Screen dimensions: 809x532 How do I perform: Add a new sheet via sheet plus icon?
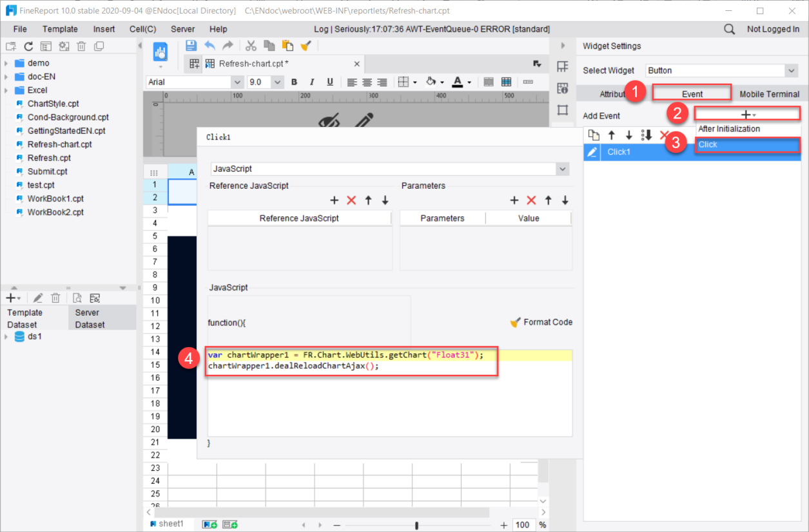(210, 525)
